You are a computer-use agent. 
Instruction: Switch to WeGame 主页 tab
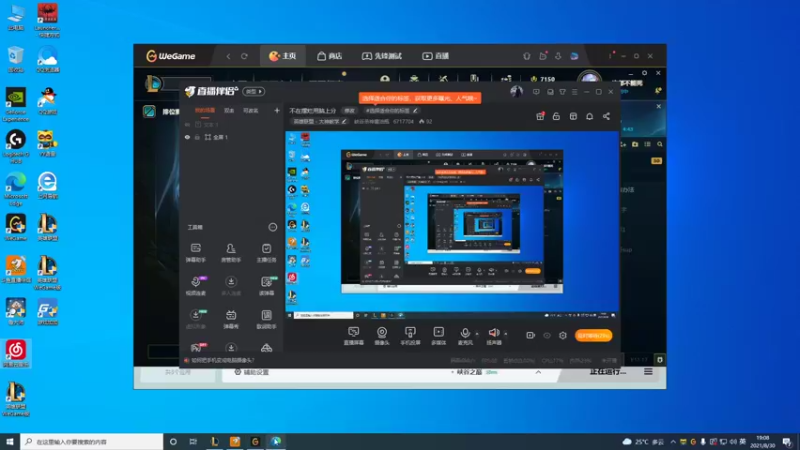pos(283,56)
